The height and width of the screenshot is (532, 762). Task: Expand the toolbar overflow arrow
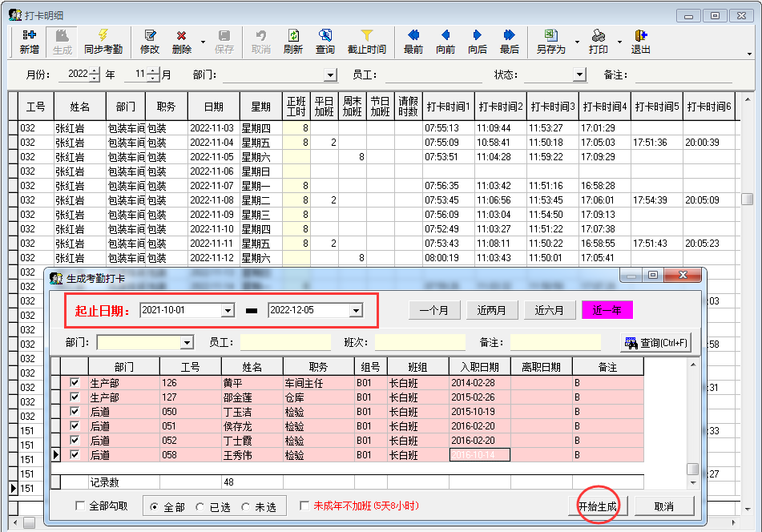749,54
